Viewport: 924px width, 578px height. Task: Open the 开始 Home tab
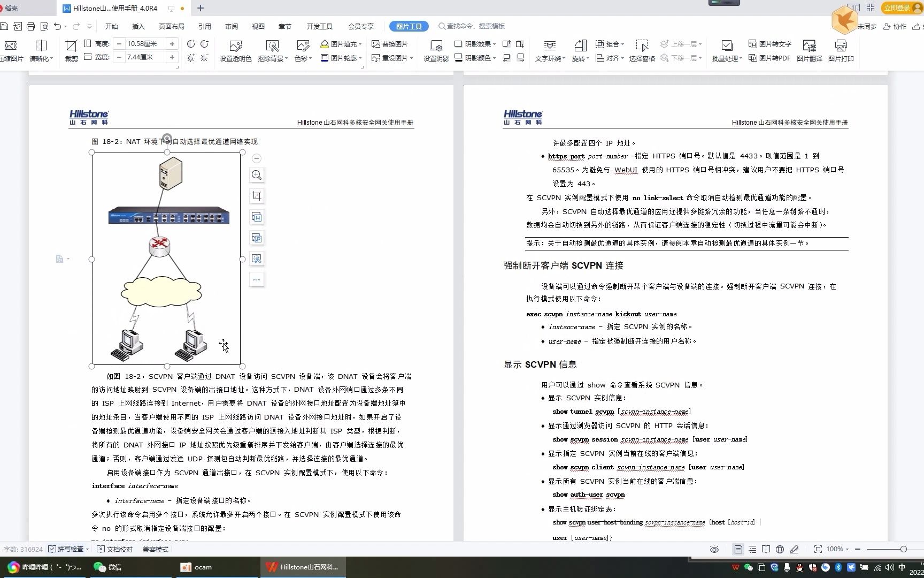(111, 26)
